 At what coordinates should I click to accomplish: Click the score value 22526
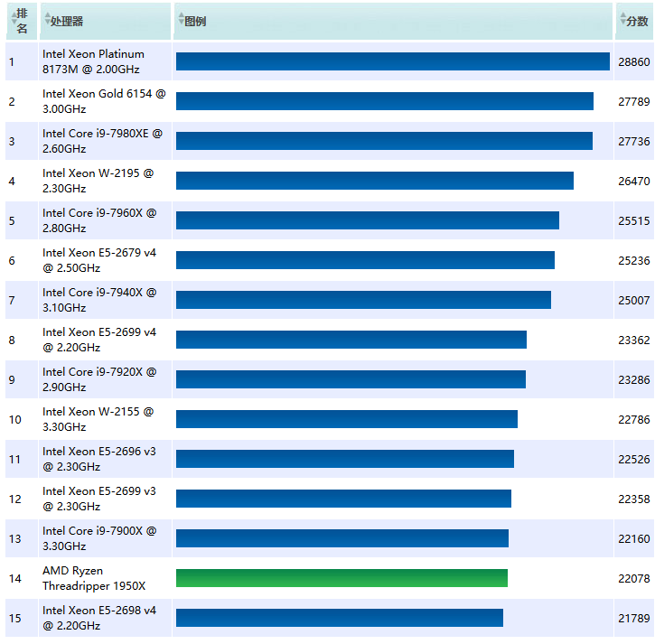[633, 459]
